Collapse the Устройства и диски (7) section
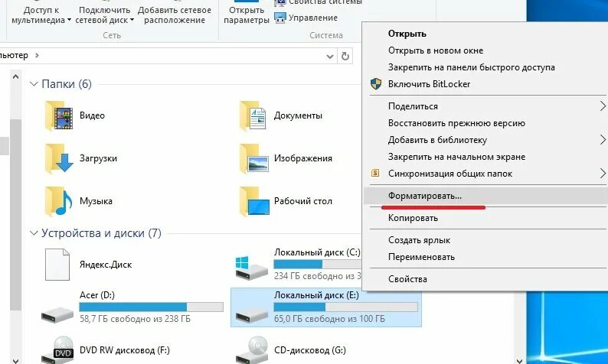Image resolution: width=608 pixels, height=364 pixels. 34,233
